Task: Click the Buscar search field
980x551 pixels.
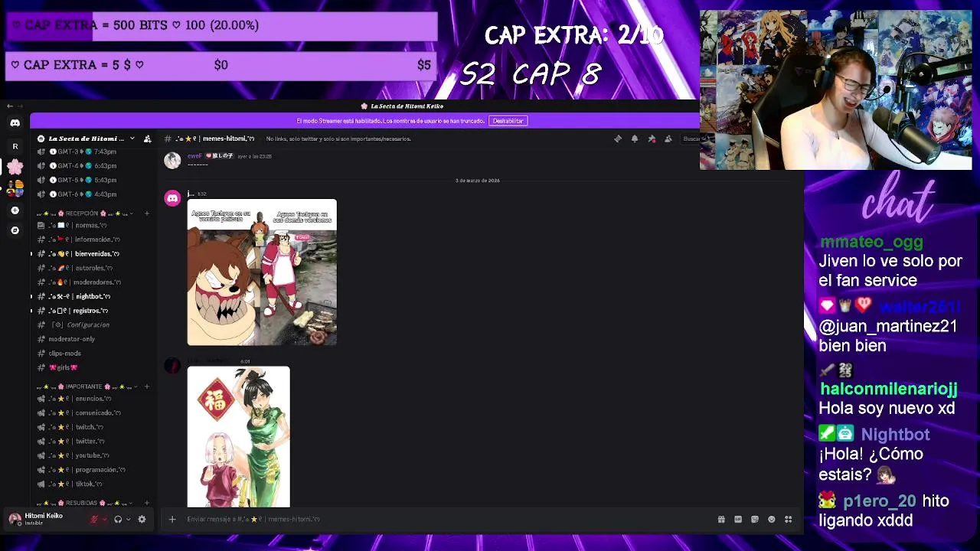Action: [691, 139]
